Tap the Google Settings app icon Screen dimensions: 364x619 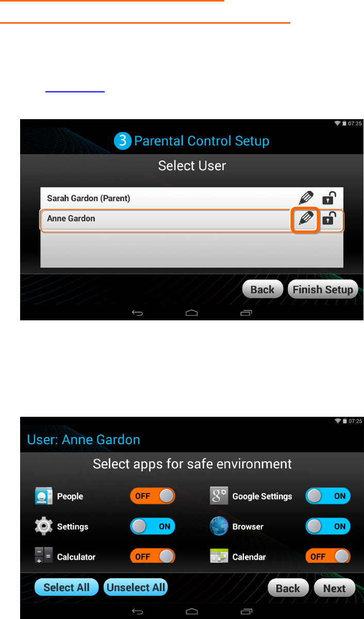(219, 496)
